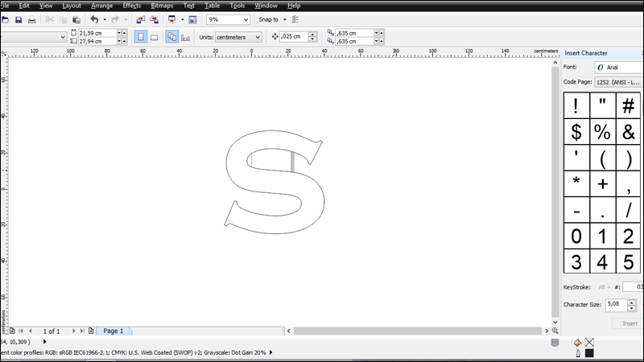
Task: Open the Arial font dropdown
Action: coord(618,67)
